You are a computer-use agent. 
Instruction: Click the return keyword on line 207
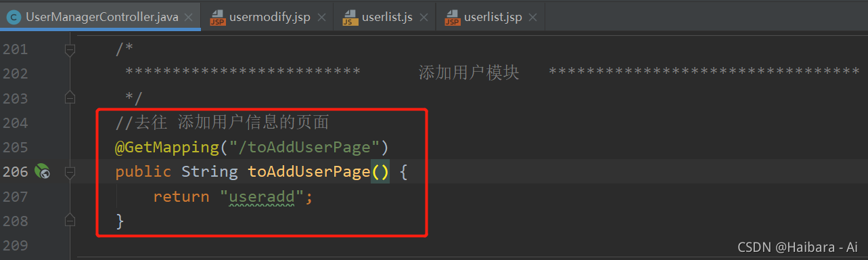(x=181, y=197)
